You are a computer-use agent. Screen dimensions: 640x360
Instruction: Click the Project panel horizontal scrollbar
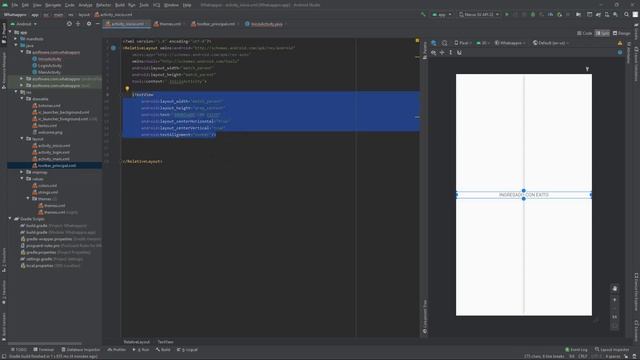click(x=44, y=343)
